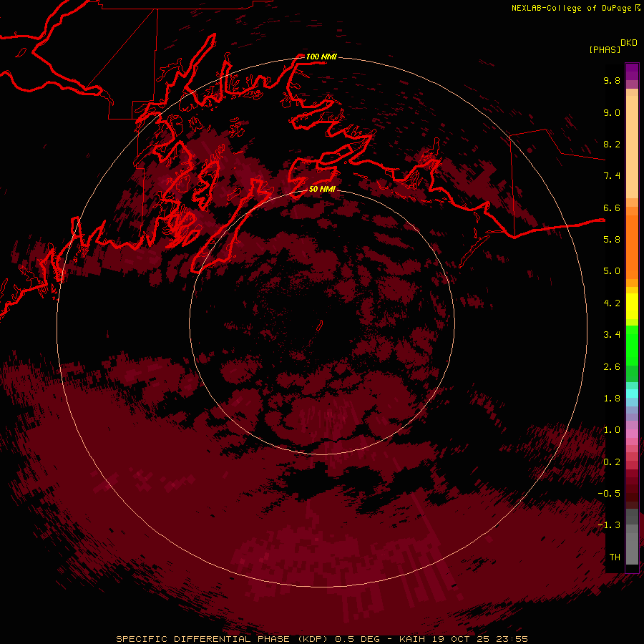The width and height of the screenshot is (644, 644).
Task: Click the 50 NMI range ring label
Action: 323,189
